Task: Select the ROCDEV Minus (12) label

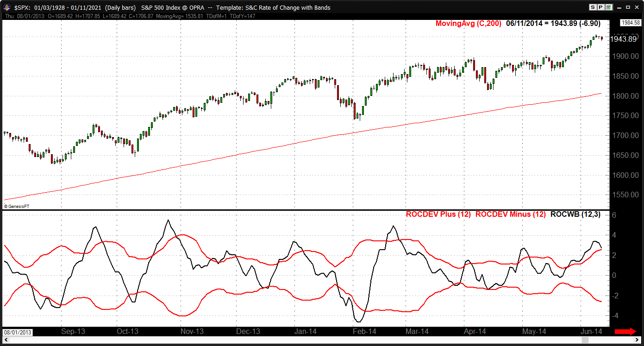Action: click(511, 214)
